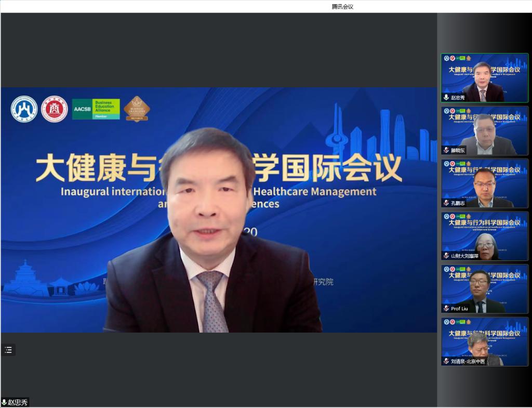Select 刘清泉-北京中医's video thumbnail
532x408 pixels.
point(485,340)
